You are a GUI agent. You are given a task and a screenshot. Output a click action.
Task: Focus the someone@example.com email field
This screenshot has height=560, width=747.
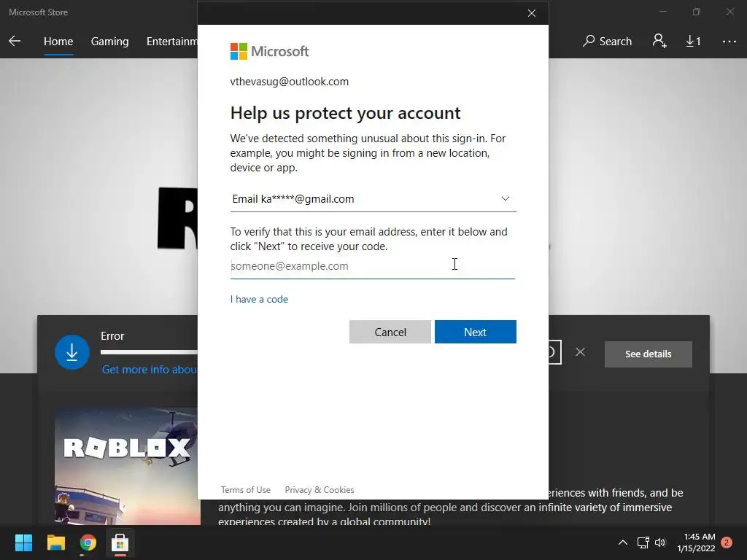373,265
